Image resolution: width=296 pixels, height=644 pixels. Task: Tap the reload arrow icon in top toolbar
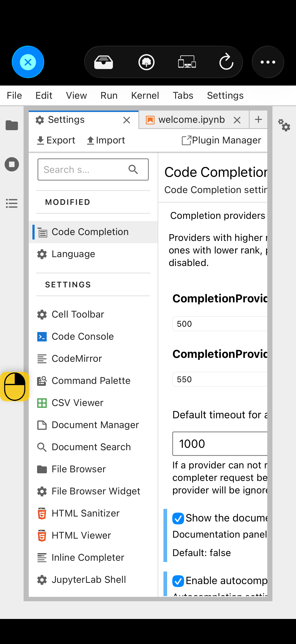226,61
